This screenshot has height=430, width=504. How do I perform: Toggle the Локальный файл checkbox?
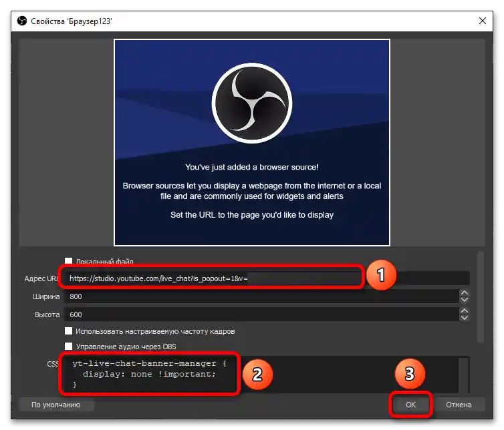(68, 261)
